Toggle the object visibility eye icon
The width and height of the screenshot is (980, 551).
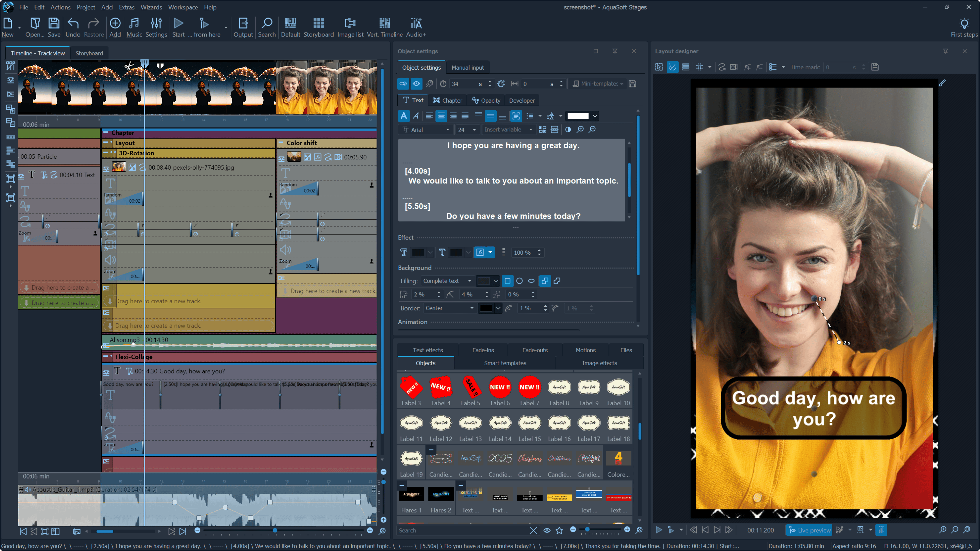pyautogui.click(x=416, y=84)
